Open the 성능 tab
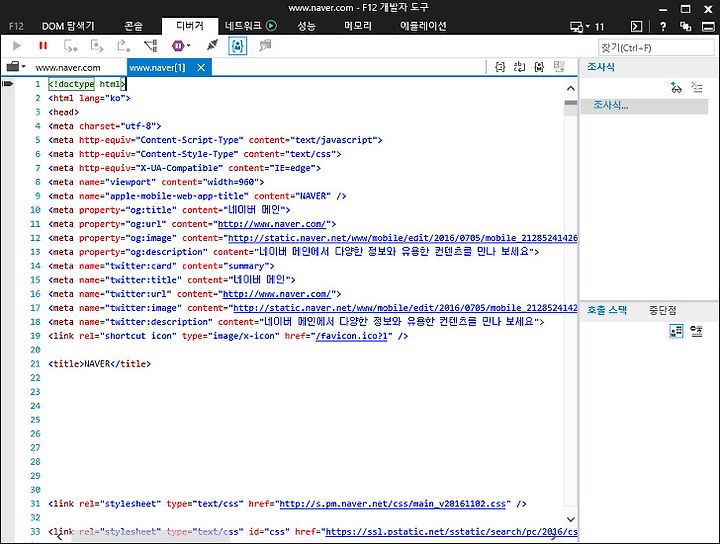720x544 pixels. pos(306,26)
